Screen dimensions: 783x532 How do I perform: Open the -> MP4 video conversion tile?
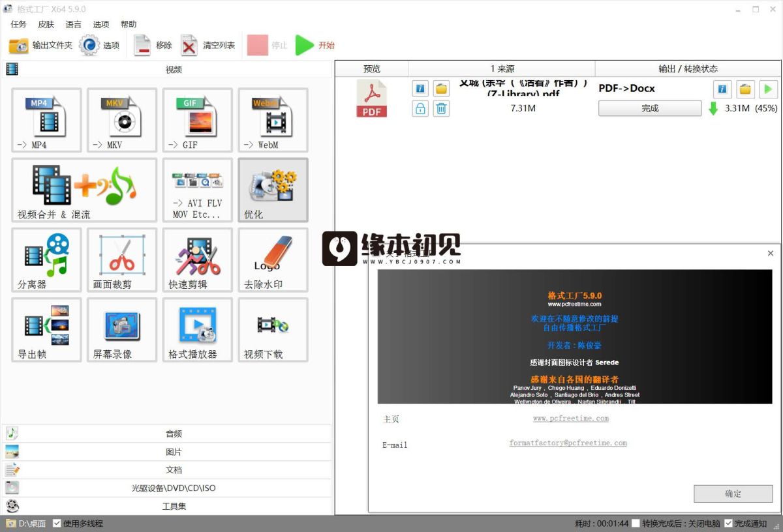pyautogui.click(x=46, y=120)
